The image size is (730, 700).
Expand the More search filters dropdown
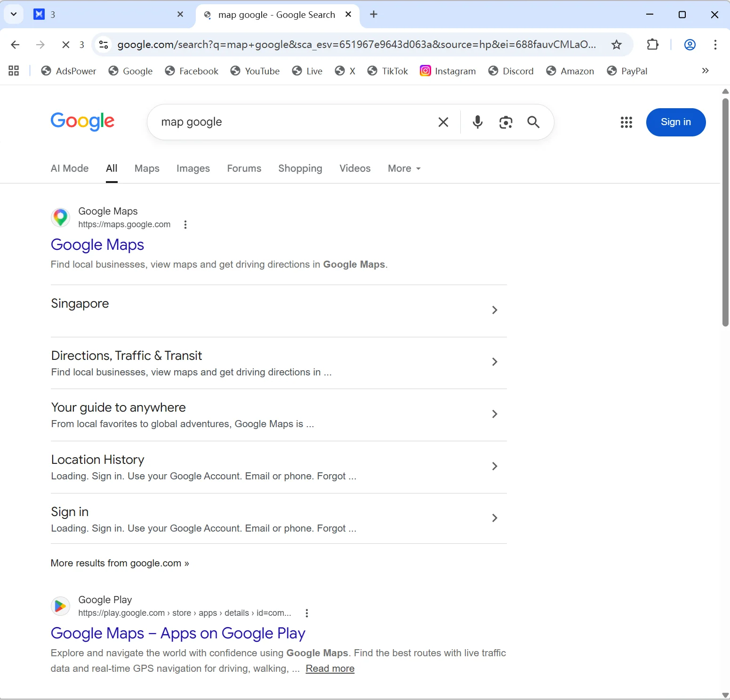[x=404, y=168]
